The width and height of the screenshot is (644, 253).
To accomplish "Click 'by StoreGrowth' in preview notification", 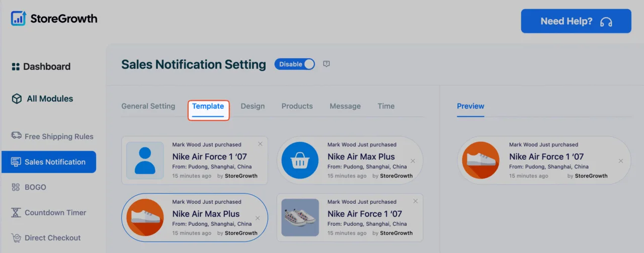I will [x=587, y=176].
